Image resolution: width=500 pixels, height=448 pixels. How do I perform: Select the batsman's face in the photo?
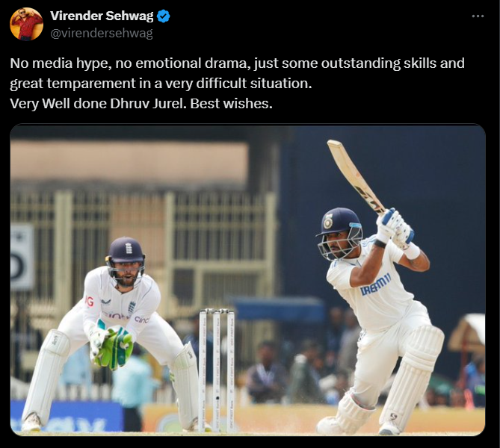click(x=339, y=246)
